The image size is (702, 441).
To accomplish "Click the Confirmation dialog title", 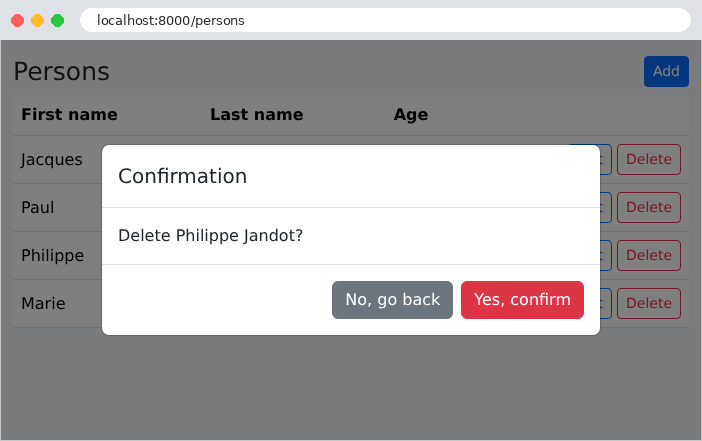I will pyautogui.click(x=182, y=176).
